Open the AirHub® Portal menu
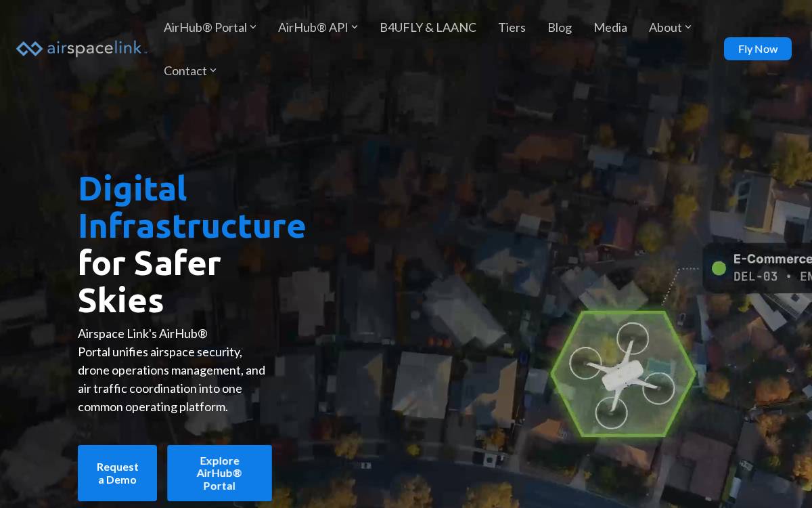The image size is (812, 508). coord(205,28)
